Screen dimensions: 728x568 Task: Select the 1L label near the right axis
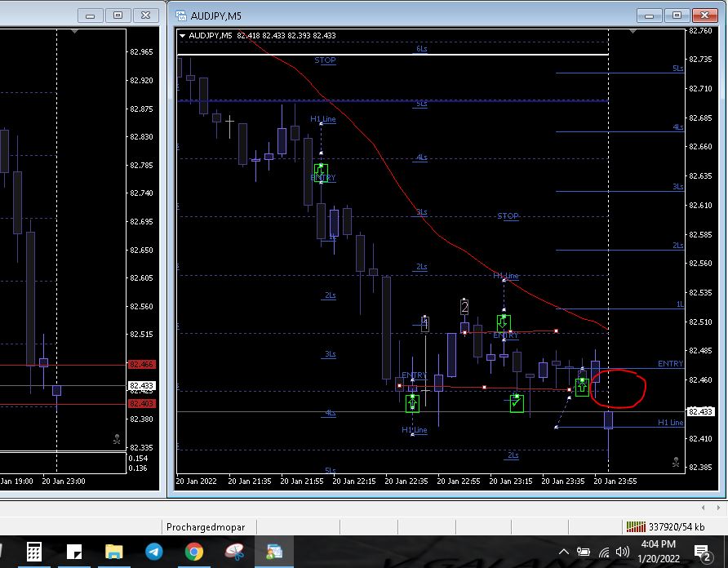(680, 304)
